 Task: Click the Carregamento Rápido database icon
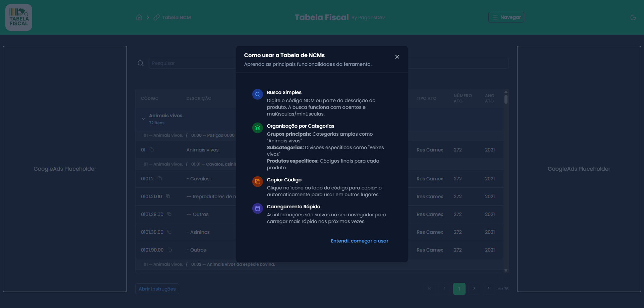click(x=257, y=209)
